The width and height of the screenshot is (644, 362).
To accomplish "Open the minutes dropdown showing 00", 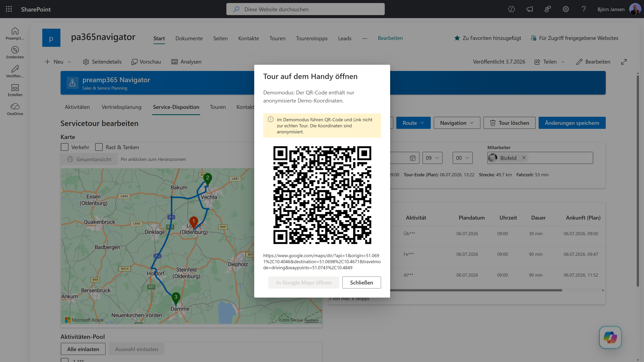I will 462,158.
